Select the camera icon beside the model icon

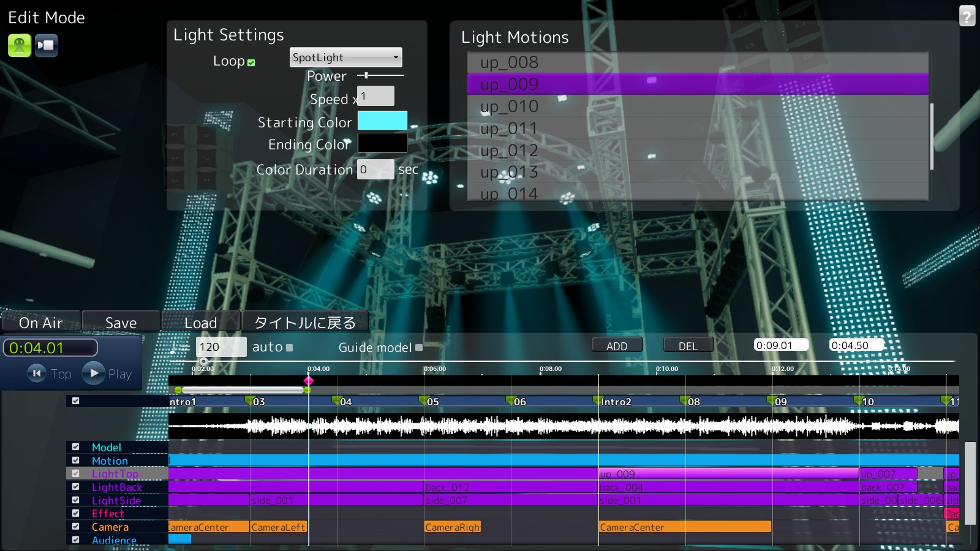tap(46, 45)
